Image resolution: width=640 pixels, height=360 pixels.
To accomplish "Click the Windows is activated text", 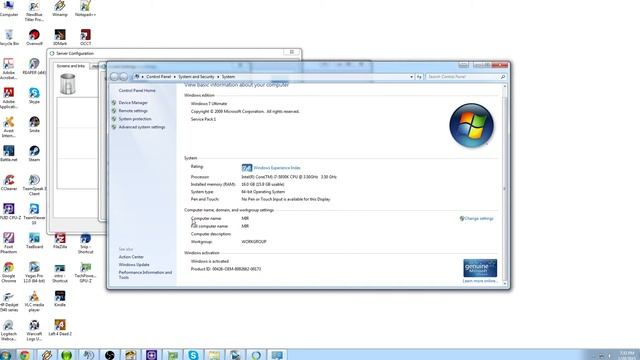I will coord(209,262).
